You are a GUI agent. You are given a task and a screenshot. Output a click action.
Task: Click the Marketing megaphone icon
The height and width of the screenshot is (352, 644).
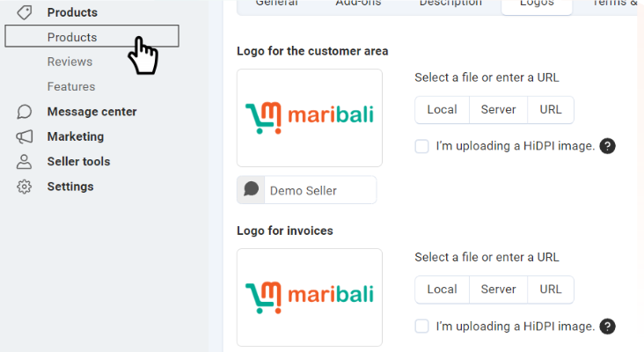pos(25,136)
